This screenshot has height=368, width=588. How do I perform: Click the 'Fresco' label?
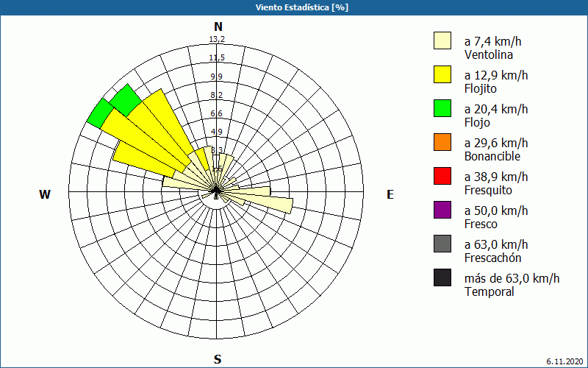click(x=481, y=224)
